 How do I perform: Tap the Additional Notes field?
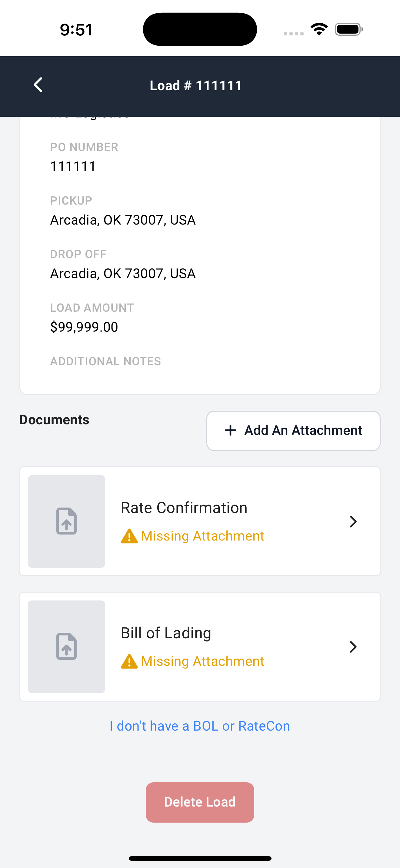coord(105,362)
